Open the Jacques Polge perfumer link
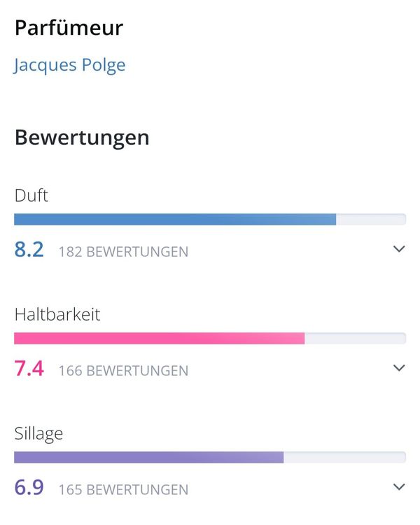The height and width of the screenshot is (525, 420). (69, 66)
